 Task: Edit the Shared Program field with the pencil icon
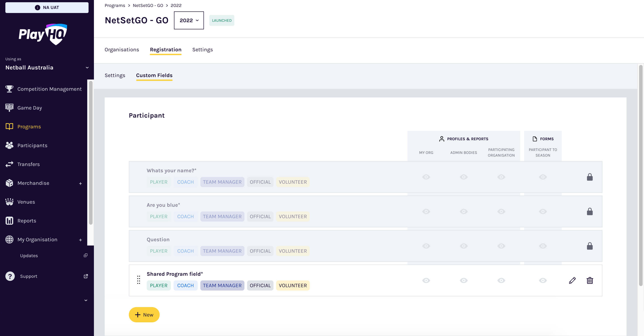pyautogui.click(x=572, y=280)
